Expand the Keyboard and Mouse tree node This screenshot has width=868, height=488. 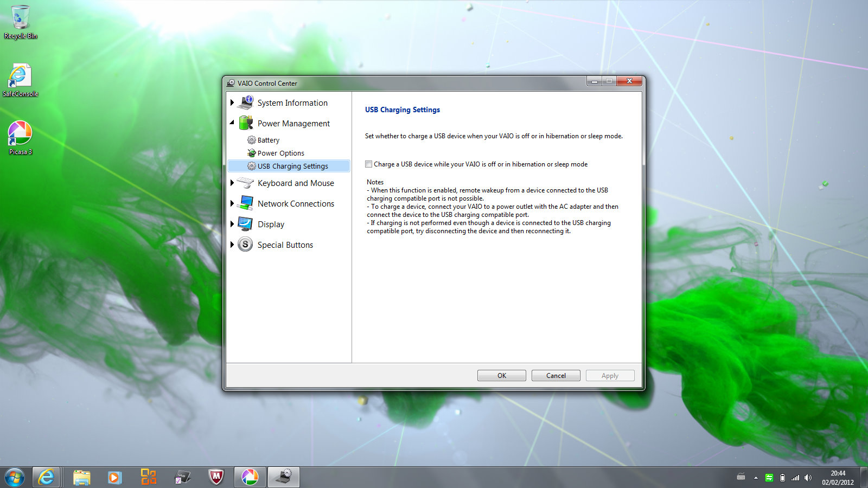pos(232,183)
